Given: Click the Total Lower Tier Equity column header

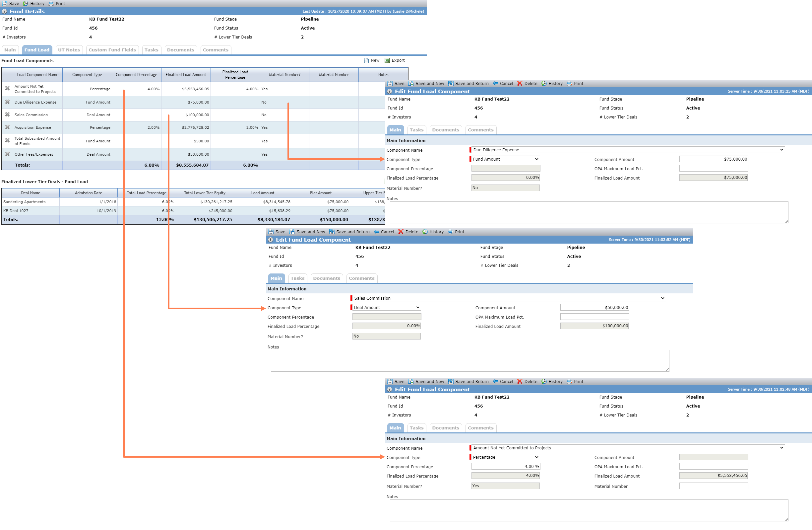Looking at the screenshot, I should point(205,192).
